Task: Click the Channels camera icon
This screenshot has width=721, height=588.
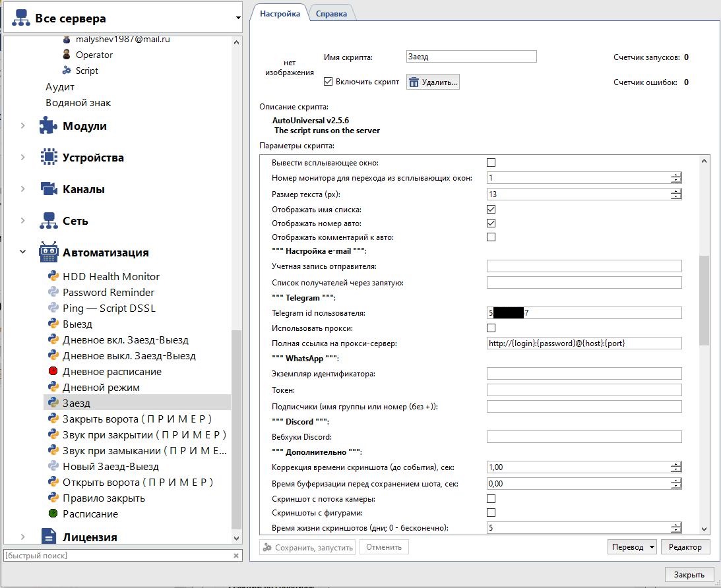Action: 48,189
